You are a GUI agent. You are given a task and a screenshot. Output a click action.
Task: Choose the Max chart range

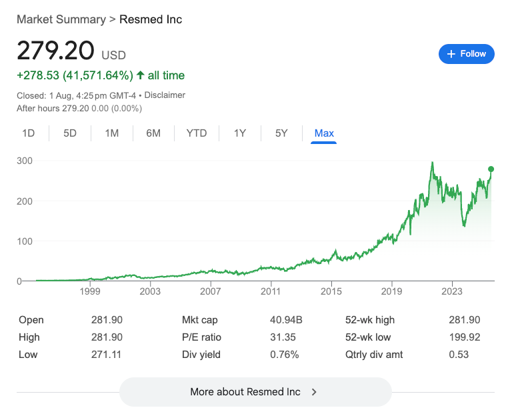[x=324, y=133]
